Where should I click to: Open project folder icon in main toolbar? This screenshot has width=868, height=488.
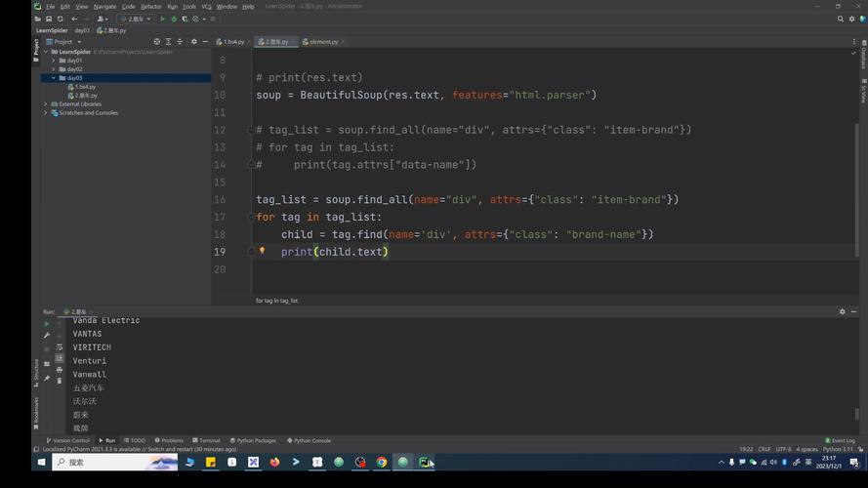pyautogui.click(x=38, y=19)
